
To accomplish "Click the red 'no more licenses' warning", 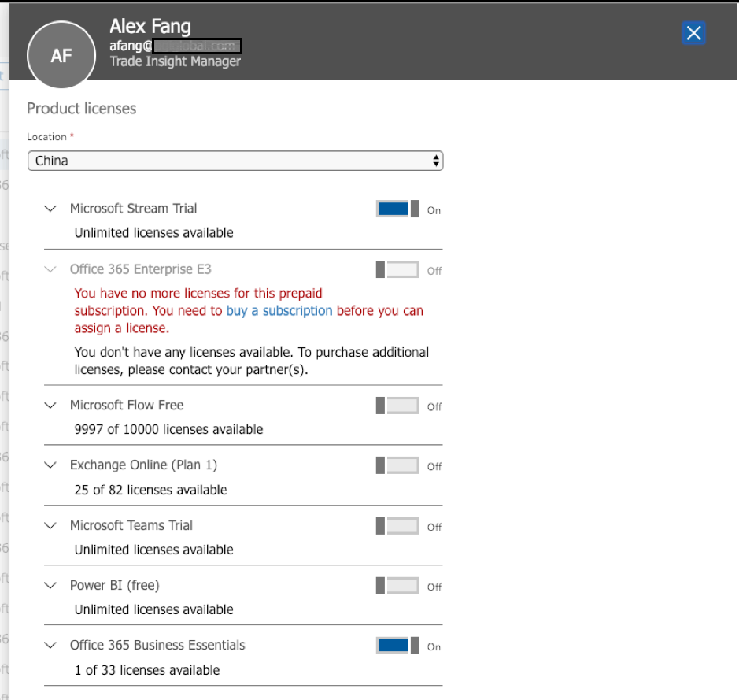I will click(x=249, y=311).
